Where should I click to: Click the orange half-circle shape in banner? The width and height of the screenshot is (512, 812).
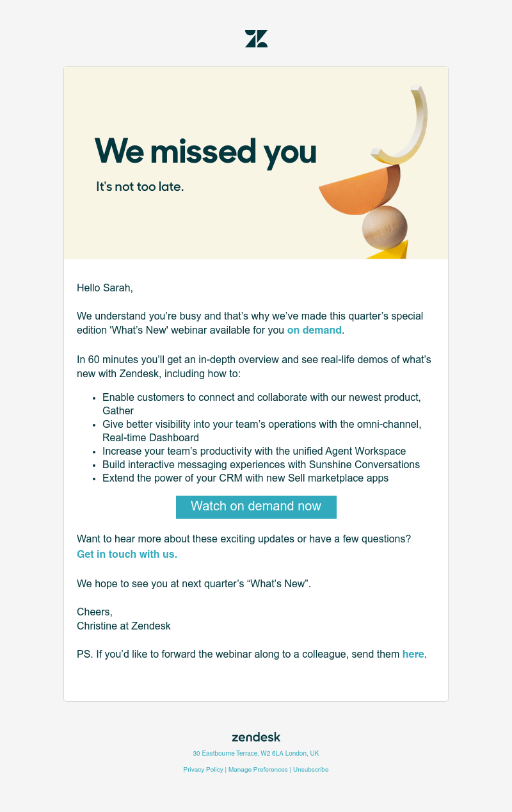[x=358, y=191]
